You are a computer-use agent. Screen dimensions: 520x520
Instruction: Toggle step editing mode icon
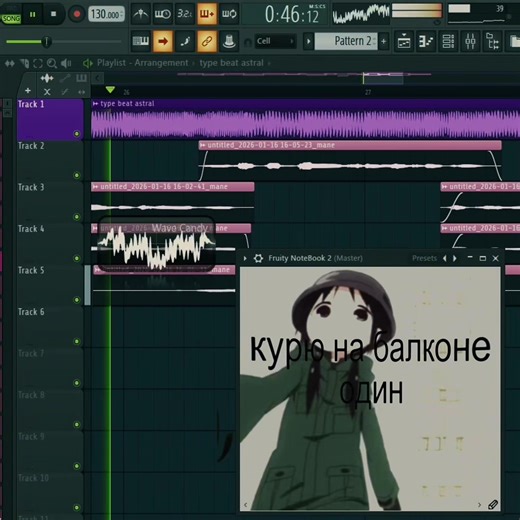coord(185,41)
